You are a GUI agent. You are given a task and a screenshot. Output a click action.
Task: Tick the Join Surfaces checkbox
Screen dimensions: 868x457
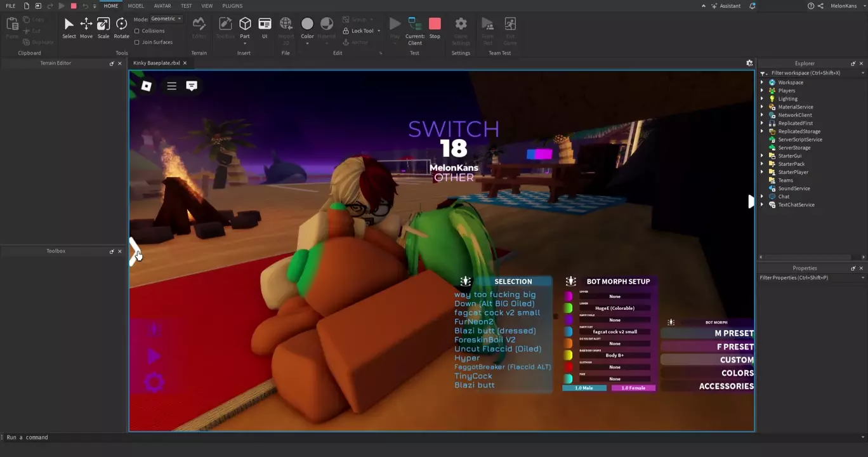[137, 43]
